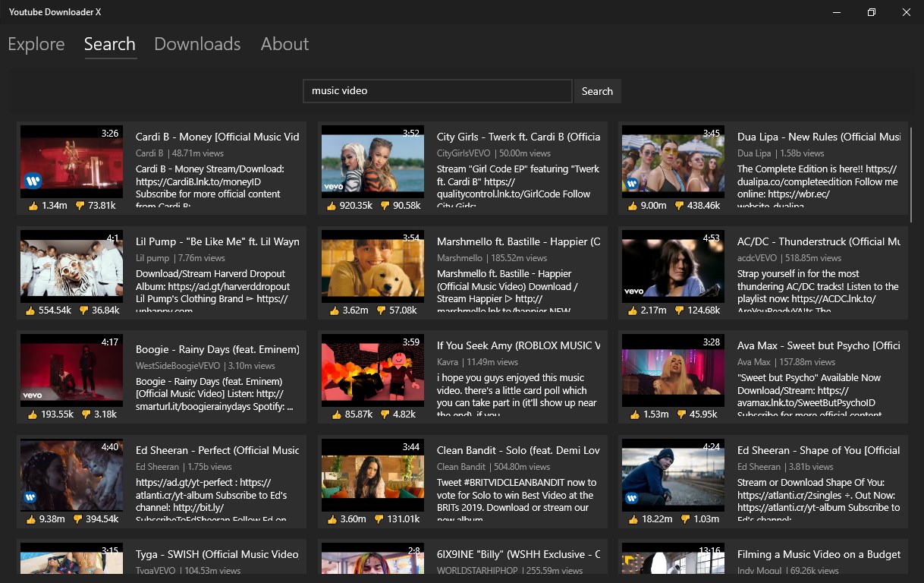The height and width of the screenshot is (583, 924).
Task: Click dislike icon on If You Seek Amy card
Action: click(x=385, y=414)
